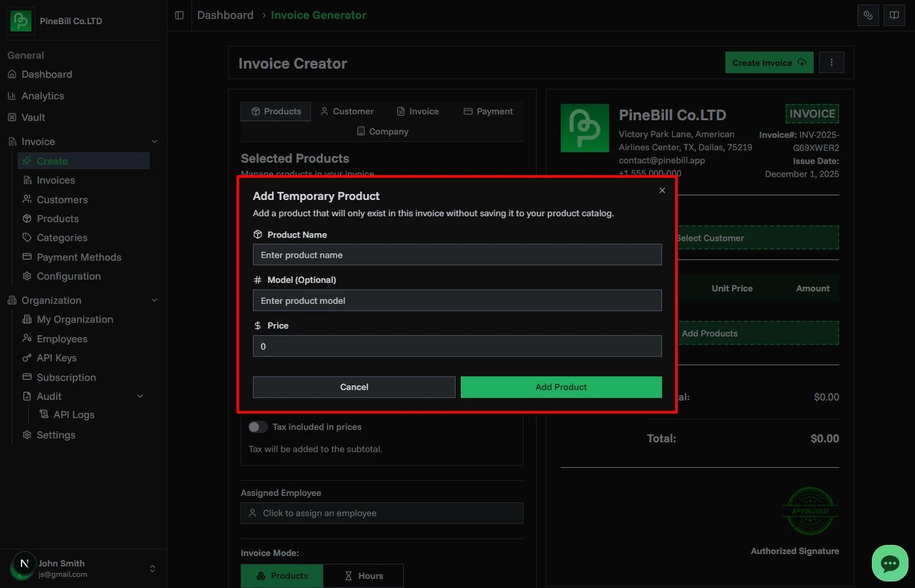915x588 pixels.
Task: Click the green Add Product button
Action: 561,387
